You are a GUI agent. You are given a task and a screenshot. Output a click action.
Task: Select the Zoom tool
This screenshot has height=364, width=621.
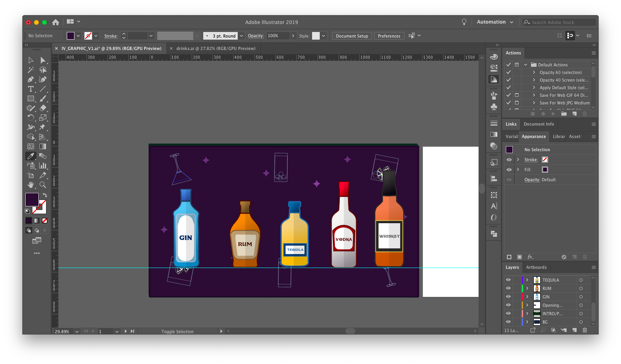(x=43, y=185)
